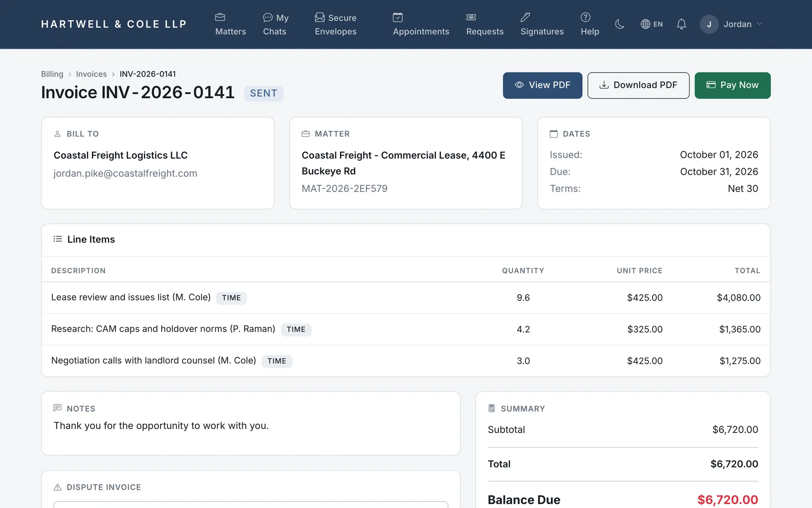812x508 pixels.
Task: Click the Pay Now button
Action: [x=732, y=85]
